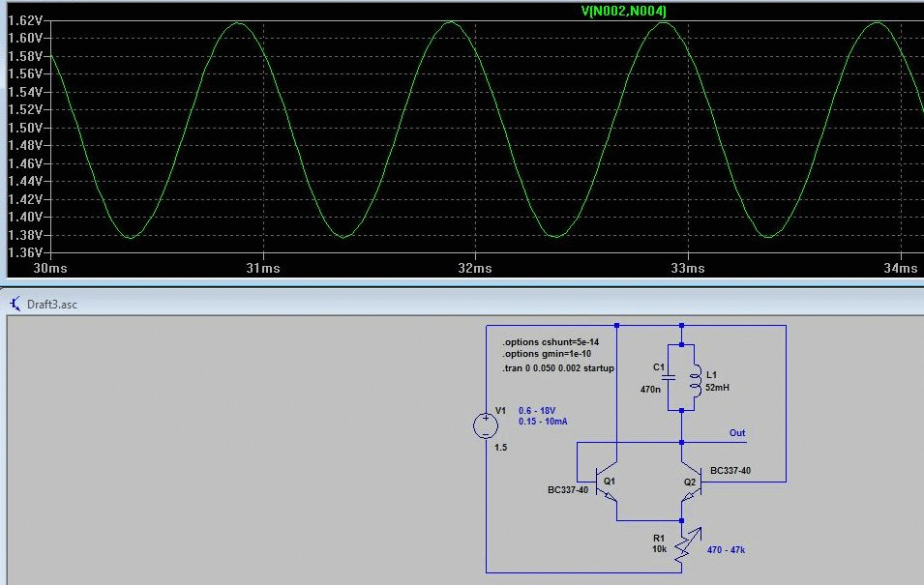The width and height of the screenshot is (924, 585).
Task: Select the R1 variable resistor symbol
Action: point(687,545)
